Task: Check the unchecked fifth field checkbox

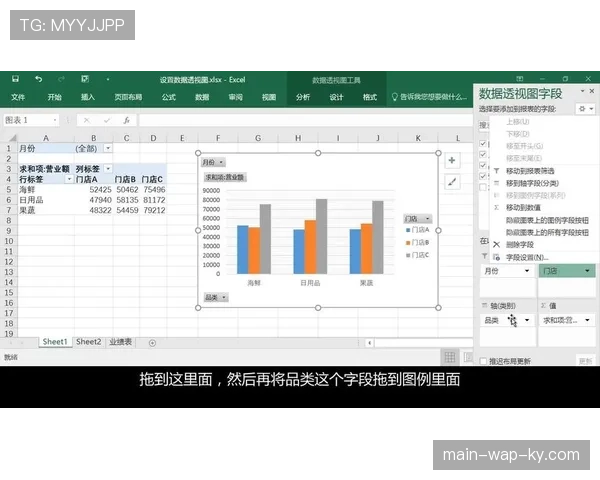Action: click(x=483, y=187)
